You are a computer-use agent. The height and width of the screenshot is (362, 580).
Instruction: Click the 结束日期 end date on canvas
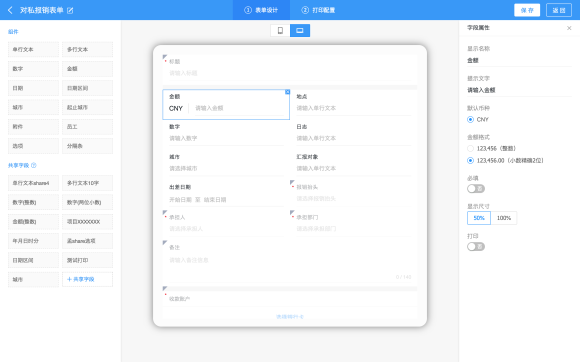[x=215, y=200]
